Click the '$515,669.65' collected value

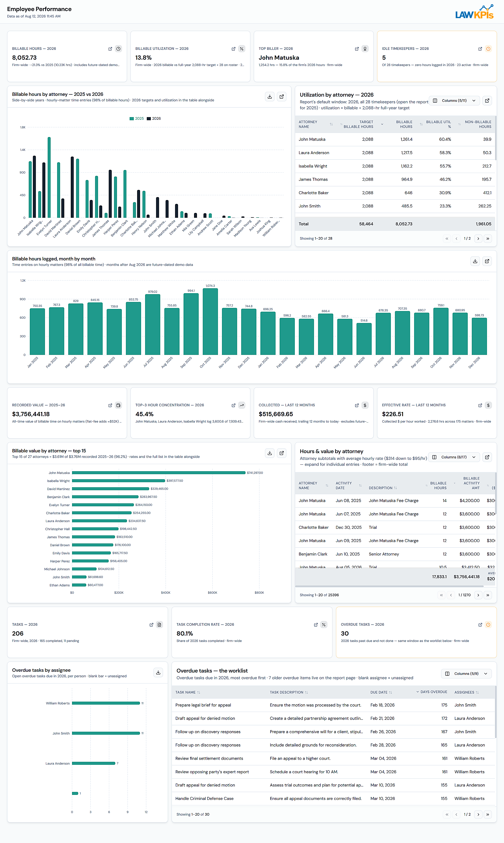(x=276, y=414)
